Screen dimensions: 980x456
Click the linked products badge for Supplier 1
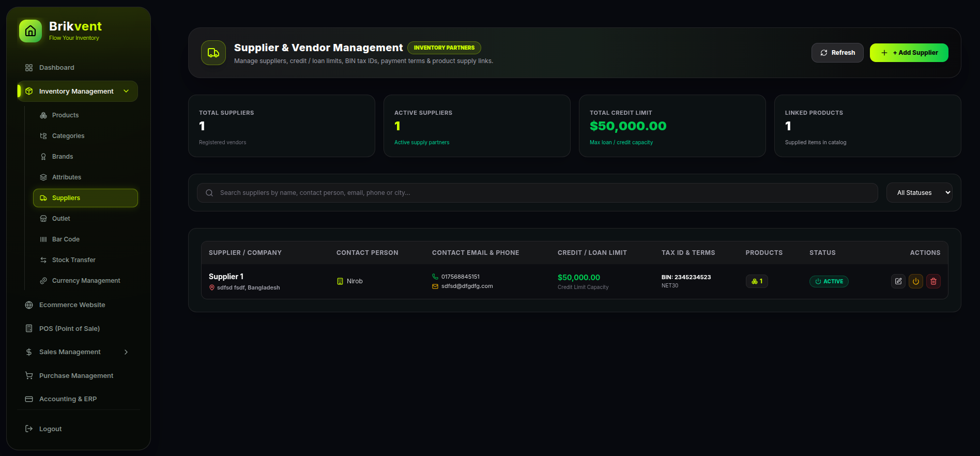757,281
